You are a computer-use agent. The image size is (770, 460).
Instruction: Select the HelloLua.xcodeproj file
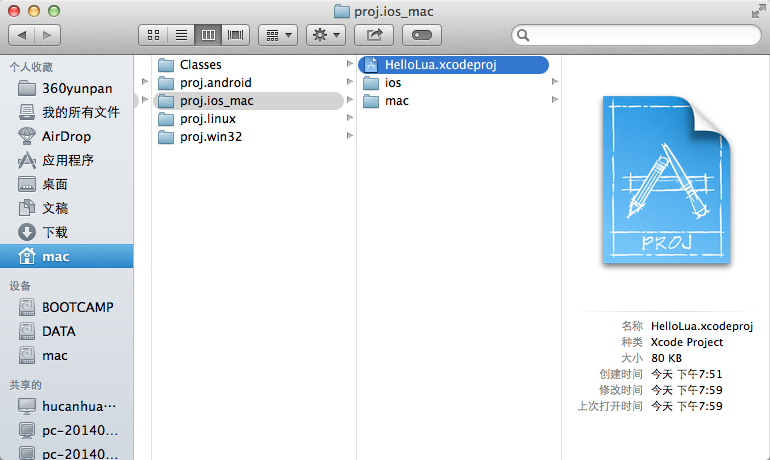pyautogui.click(x=453, y=65)
